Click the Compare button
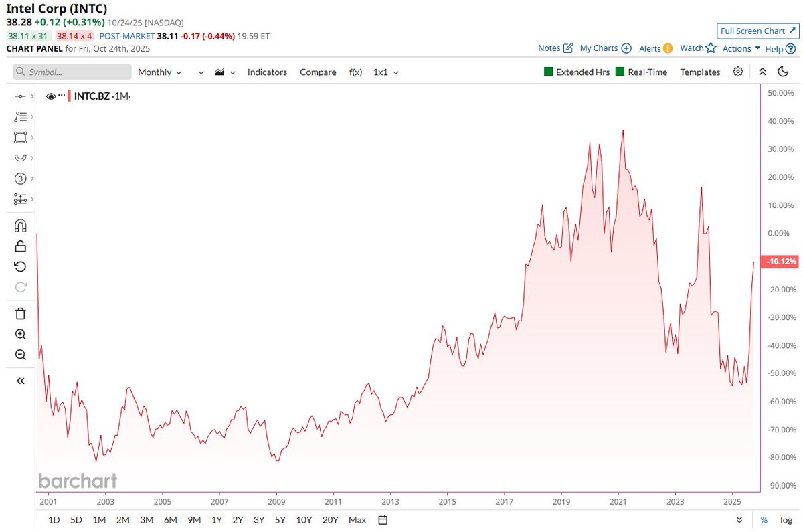This screenshot has height=532, width=803. click(318, 72)
